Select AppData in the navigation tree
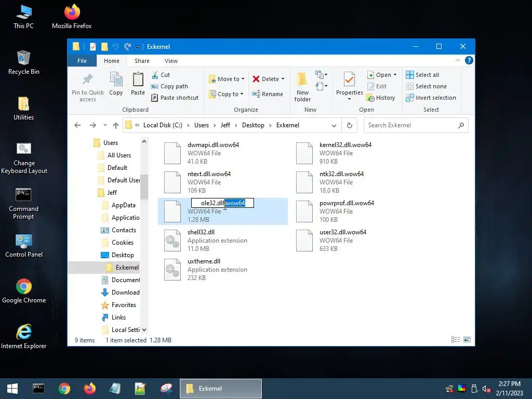The image size is (532, 399). pos(123,205)
